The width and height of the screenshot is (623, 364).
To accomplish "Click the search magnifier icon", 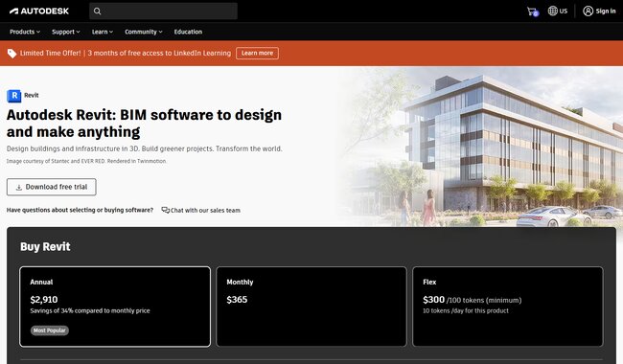I will coord(98,11).
